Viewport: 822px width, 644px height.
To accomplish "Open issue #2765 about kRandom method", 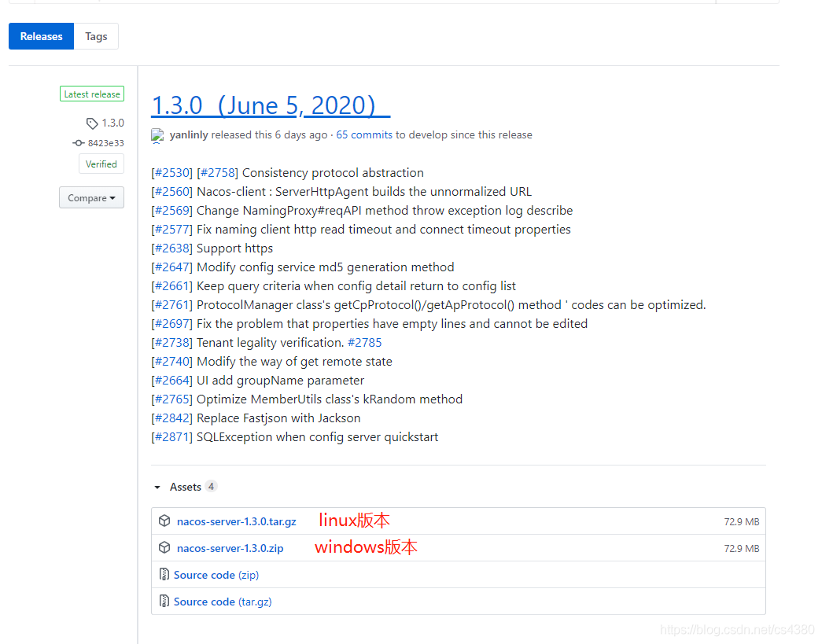I will (x=172, y=399).
